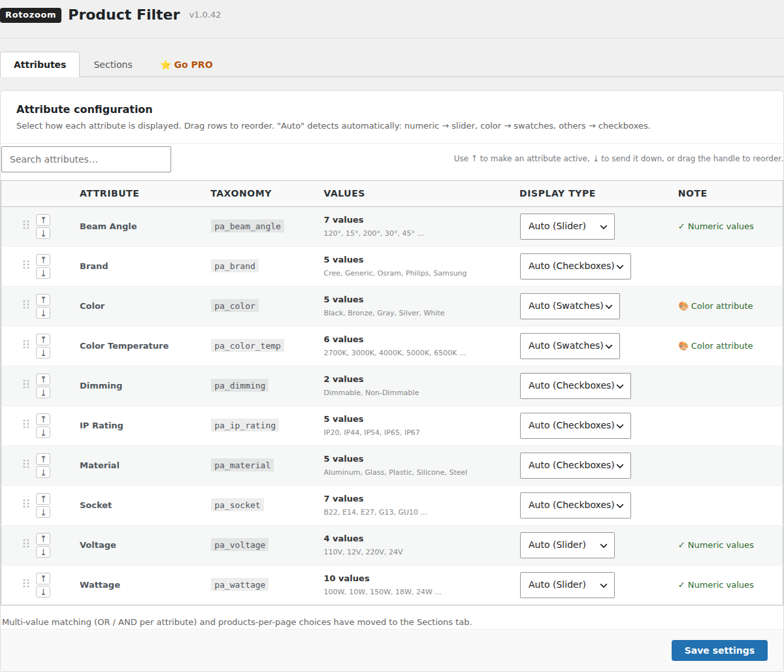
Task: Click drag handle beside Dimming
Action: tap(26, 384)
